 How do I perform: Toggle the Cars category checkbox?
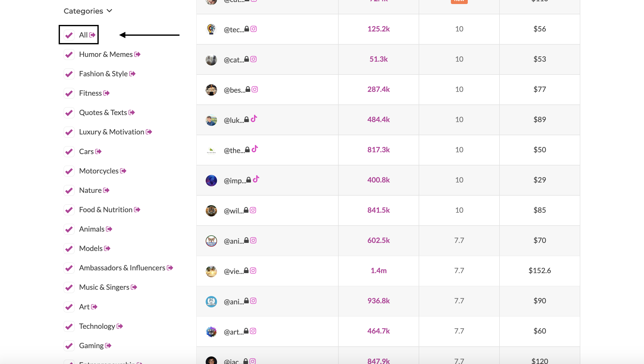(x=69, y=152)
